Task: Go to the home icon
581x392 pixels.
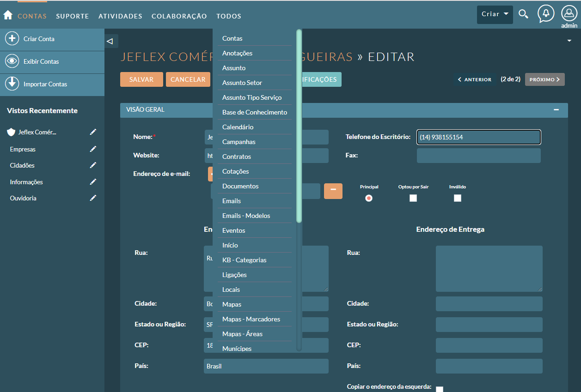Action: (7, 15)
